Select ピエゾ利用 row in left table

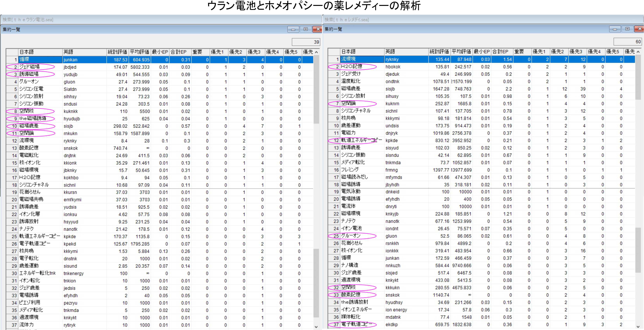[160, 303]
